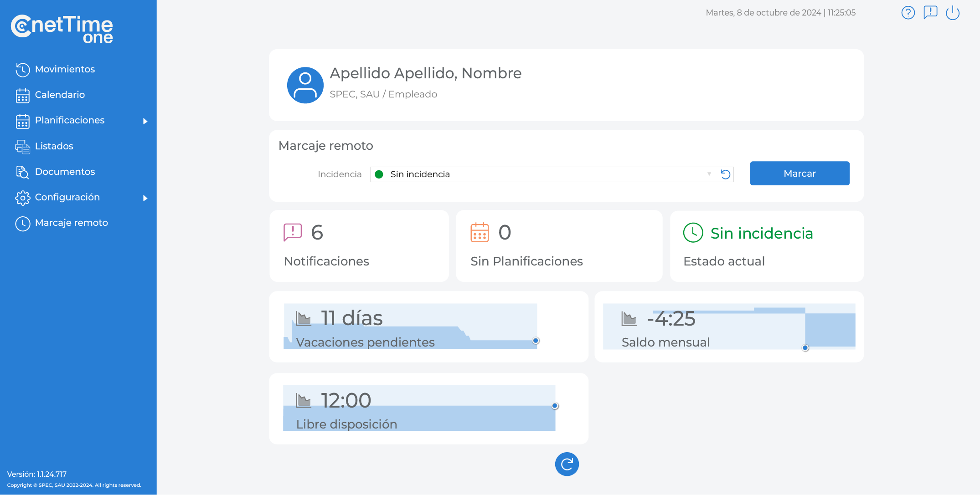Click the 12:00 Libre disposición value
Screen dimensions: 980x495
click(x=346, y=401)
